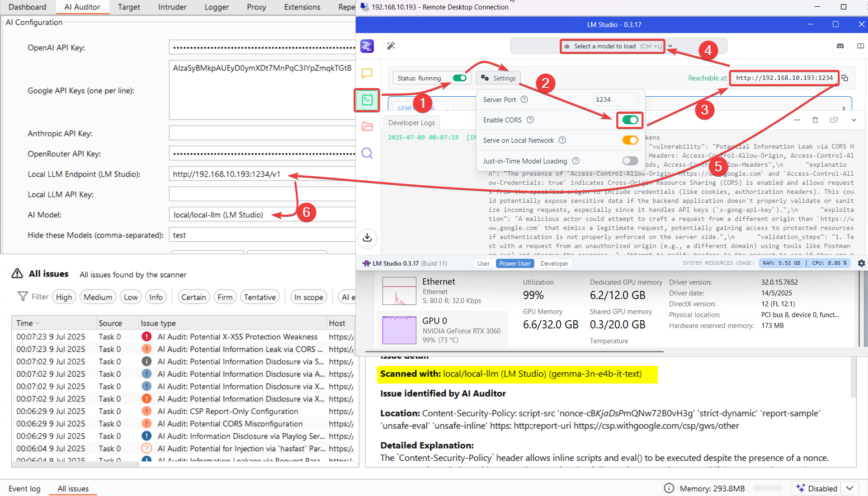Select the User mode in LM Studio

point(483,263)
